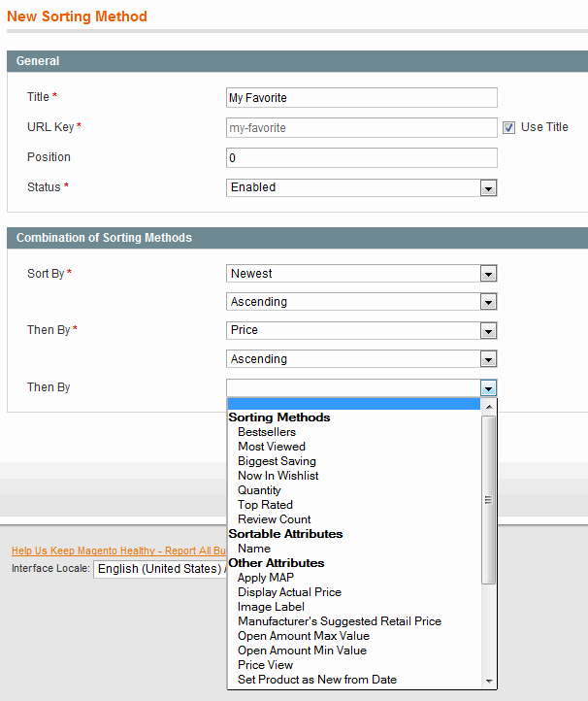Click scroll down arrow in dropdown list

point(489,682)
